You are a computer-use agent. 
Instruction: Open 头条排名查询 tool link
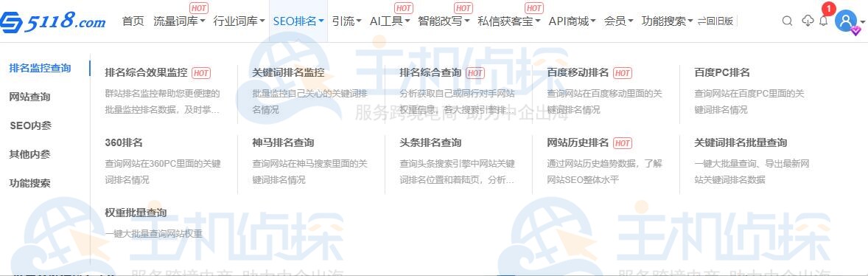click(430, 142)
